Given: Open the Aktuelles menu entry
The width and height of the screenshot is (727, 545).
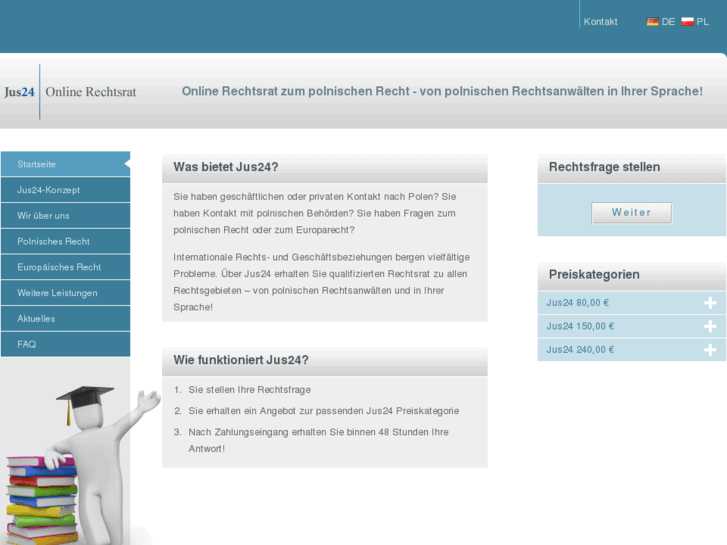Looking at the screenshot, I should pos(65,319).
